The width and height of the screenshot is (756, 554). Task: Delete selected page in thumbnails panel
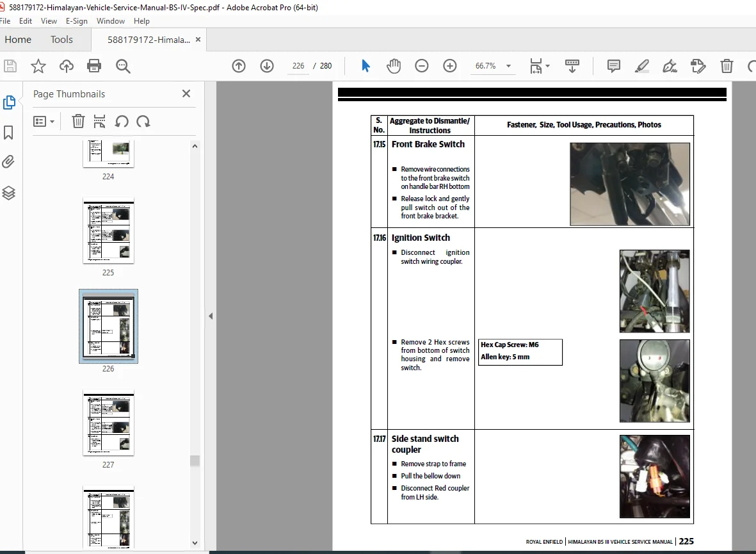pos(78,121)
